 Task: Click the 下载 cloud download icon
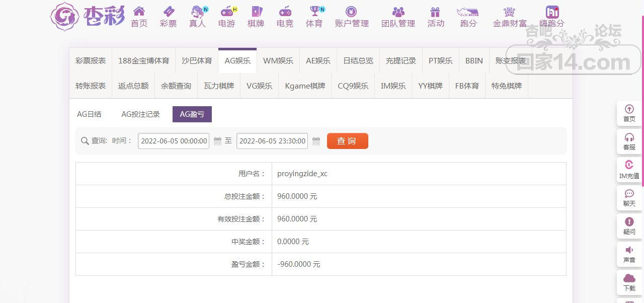[629, 278]
